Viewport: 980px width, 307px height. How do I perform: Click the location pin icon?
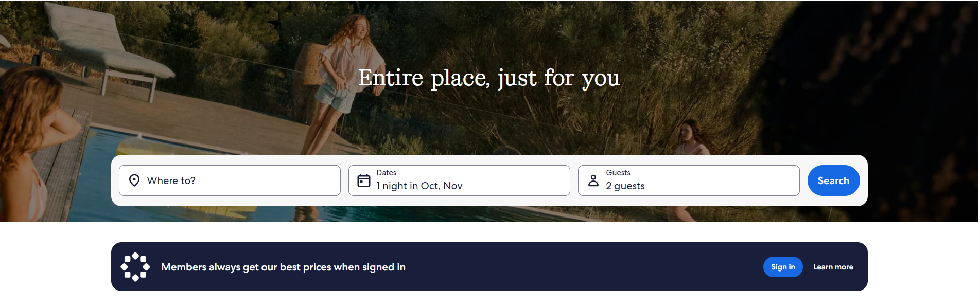[134, 180]
